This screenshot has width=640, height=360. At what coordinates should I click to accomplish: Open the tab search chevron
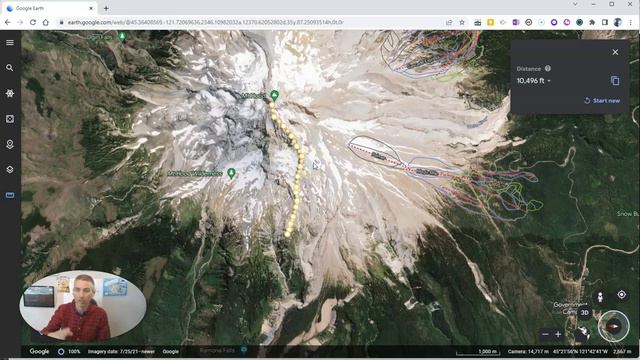(575, 4)
